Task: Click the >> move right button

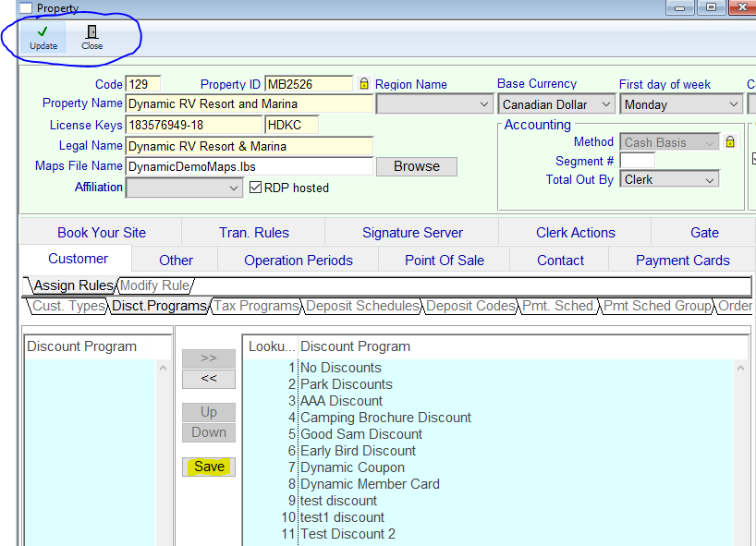Action: tap(209, 358)
